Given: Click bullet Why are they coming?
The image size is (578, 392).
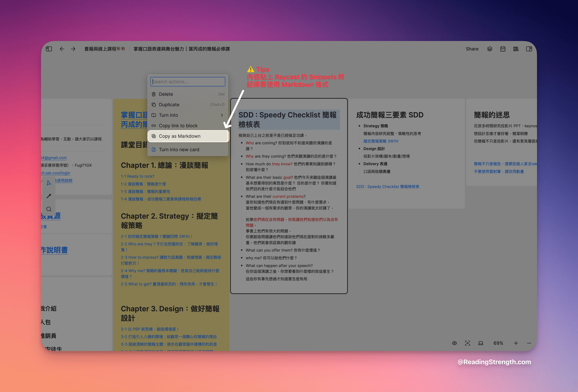Looking at the screenshot, I should [291, 156].
